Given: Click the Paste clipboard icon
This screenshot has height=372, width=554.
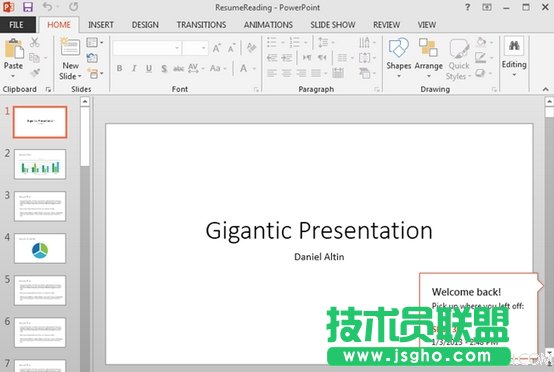Looking at the screenshot, I should point(14,48).
